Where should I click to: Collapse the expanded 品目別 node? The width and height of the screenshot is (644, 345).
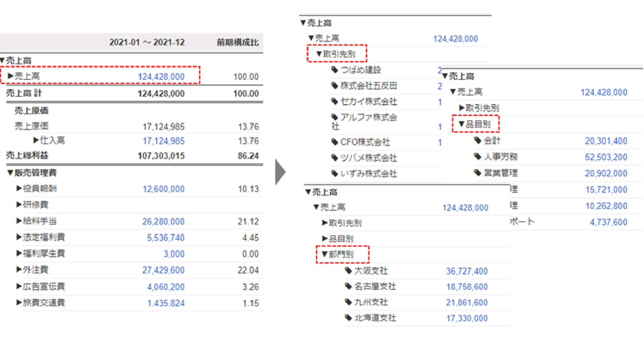tap(461, 124)
